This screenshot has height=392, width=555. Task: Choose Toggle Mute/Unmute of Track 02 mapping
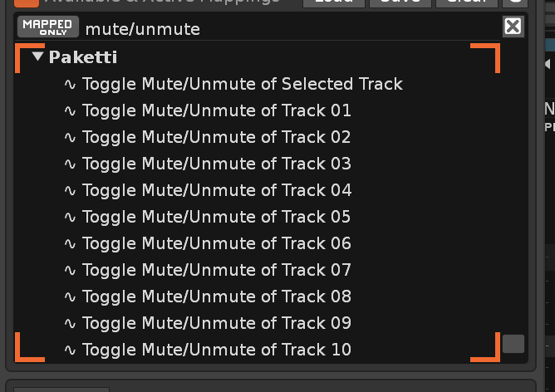tap(216, 137)
